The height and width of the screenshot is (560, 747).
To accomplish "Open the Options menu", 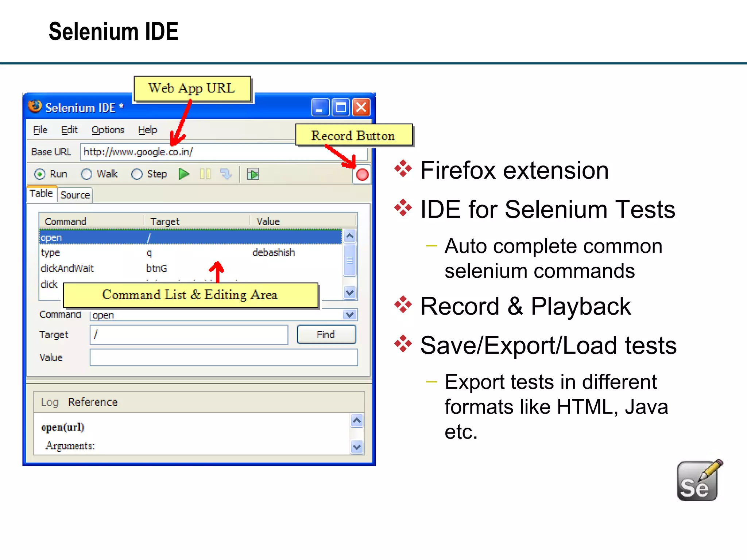I will point(108,130).
